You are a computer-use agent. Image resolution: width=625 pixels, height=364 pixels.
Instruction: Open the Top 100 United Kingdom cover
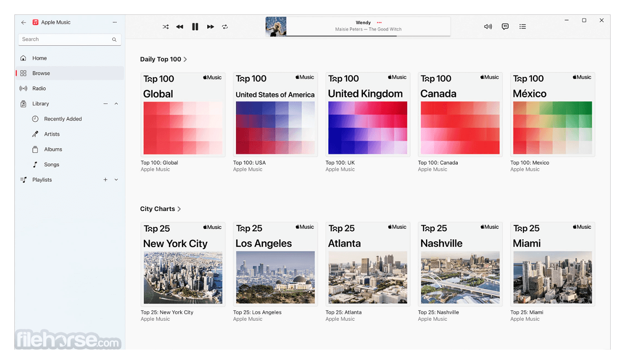coord(368,114)
